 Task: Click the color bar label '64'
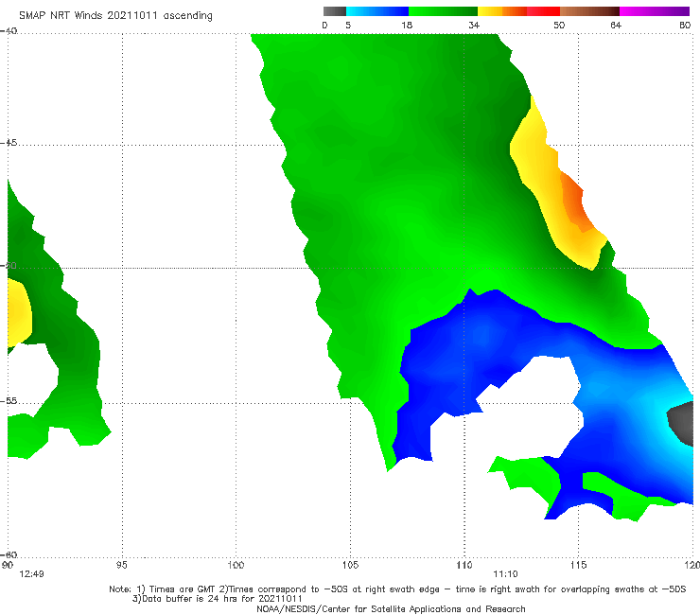coord(616,25)
